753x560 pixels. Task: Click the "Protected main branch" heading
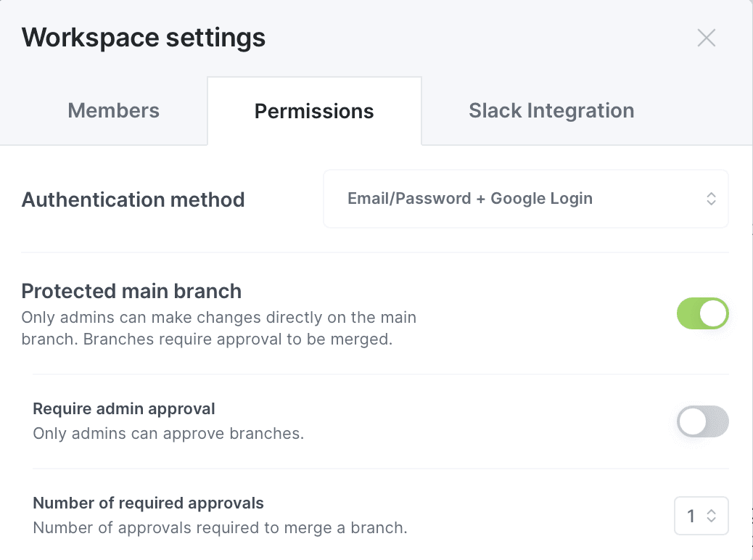(x=131, y=291)
